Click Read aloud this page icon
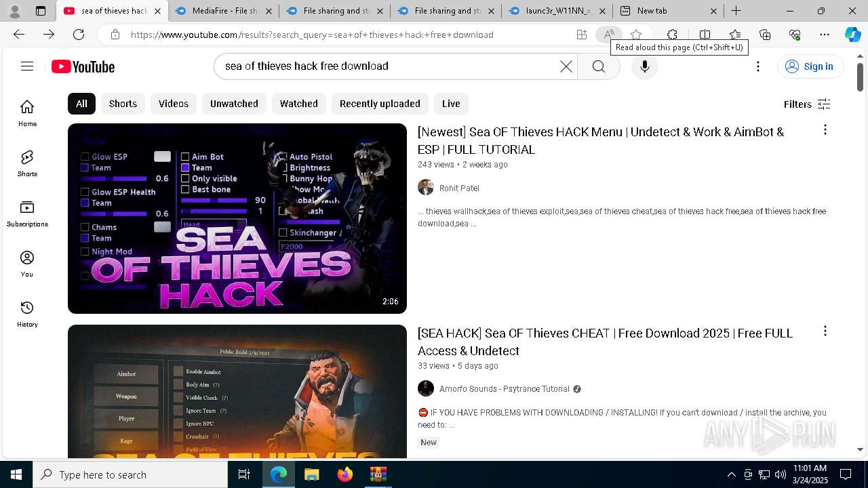The width and height of the screenshot is (868, 488). click(x=609, y=35)
